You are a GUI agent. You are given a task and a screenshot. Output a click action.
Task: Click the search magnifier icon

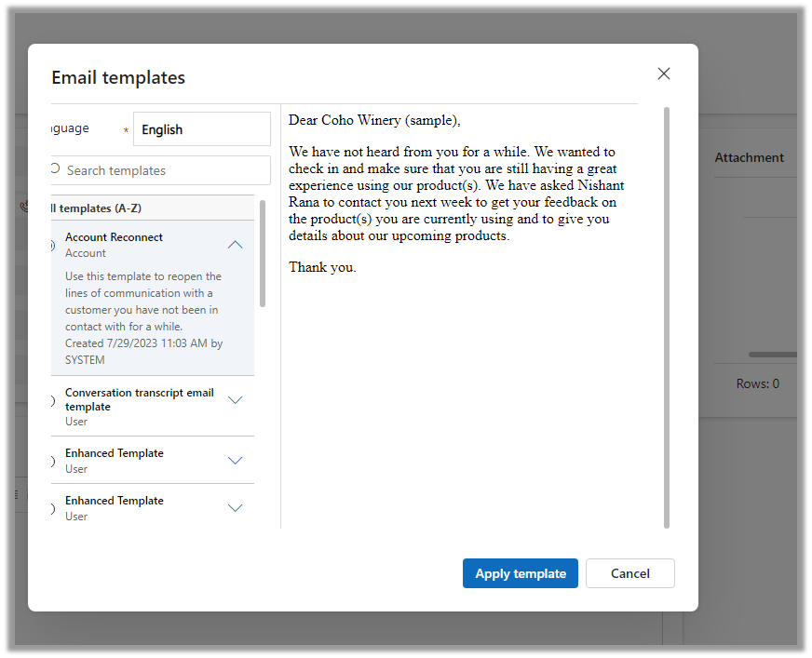(55, 169)
